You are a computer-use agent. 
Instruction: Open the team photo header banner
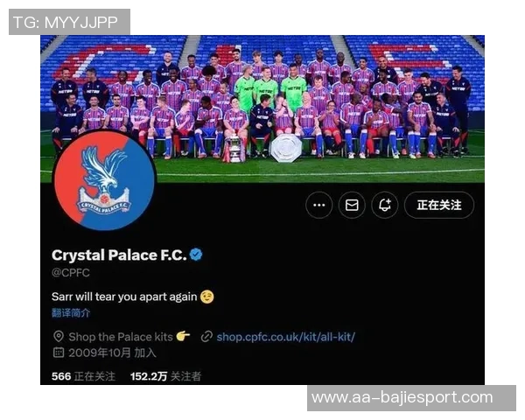click(262, 108)
